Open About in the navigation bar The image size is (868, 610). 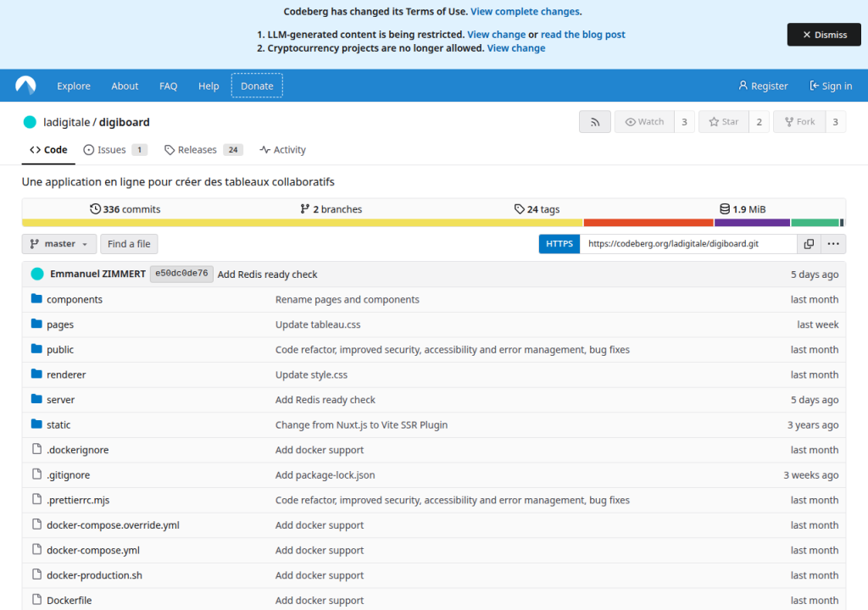125,86
